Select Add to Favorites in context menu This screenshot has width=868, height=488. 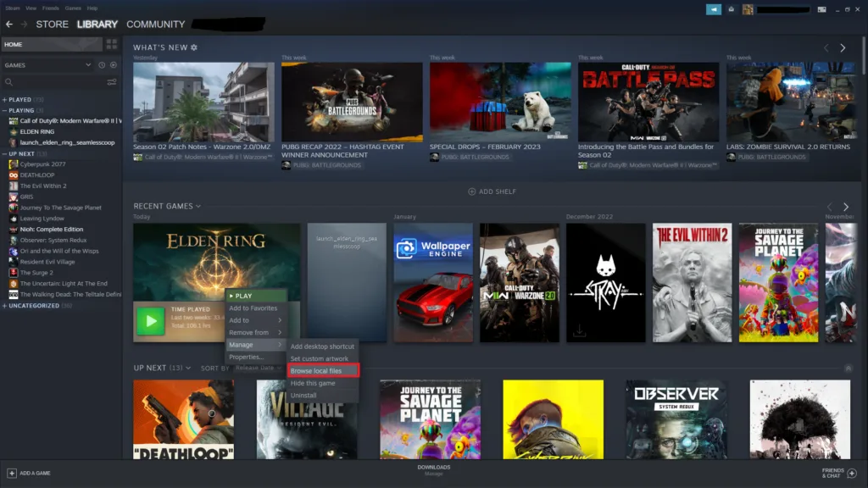click(x=253, y=308)
